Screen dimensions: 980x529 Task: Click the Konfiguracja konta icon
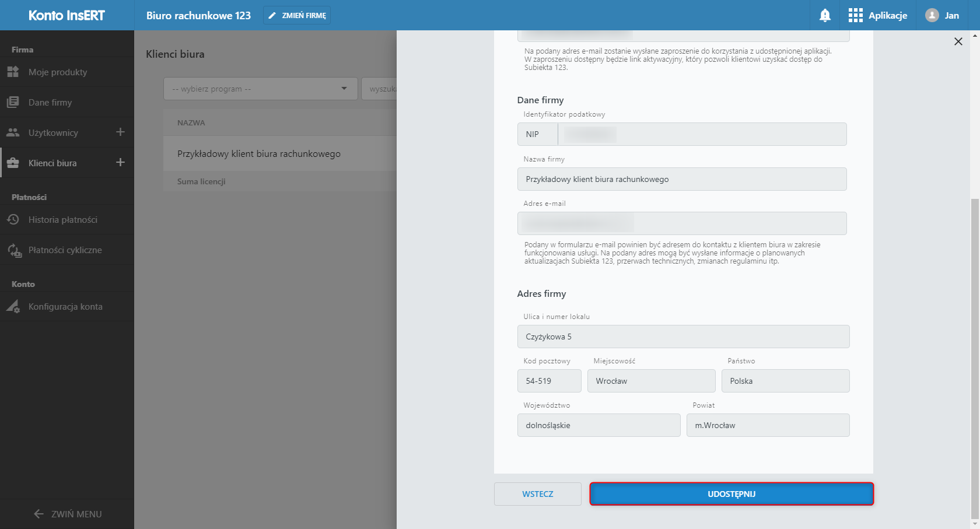pos(13,307)
